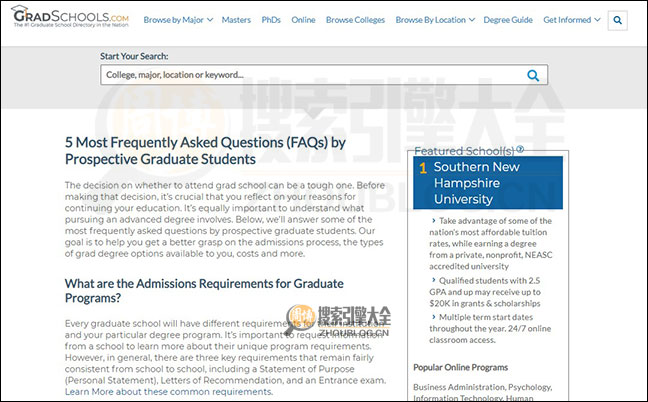Expand the Browse by Major menu

click(x=178, y=20)
